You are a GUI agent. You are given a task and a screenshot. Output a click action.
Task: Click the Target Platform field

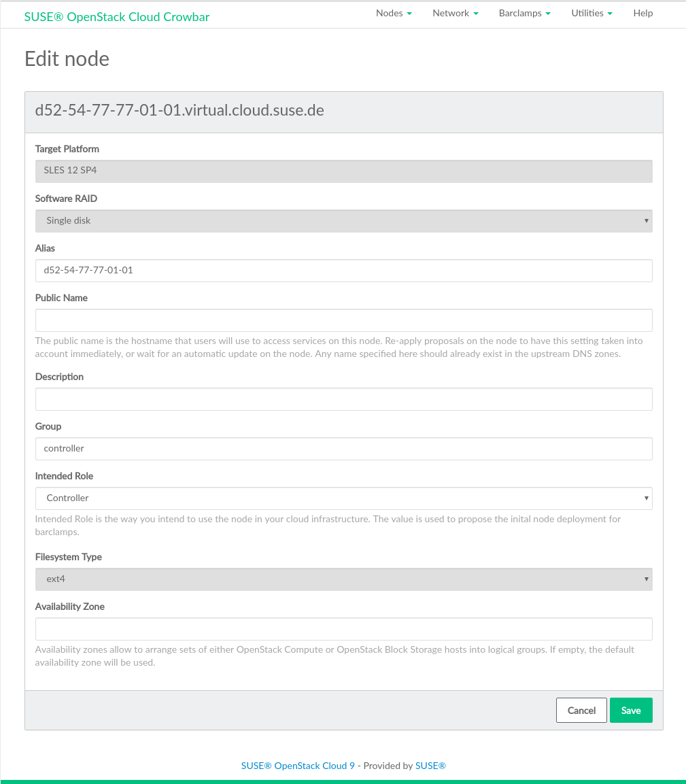coord(343,171)
